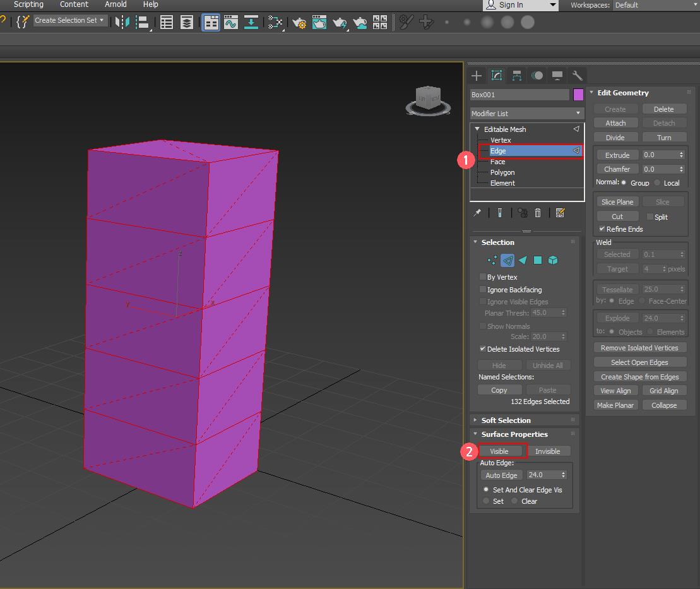Viewport: 700px width, 589px height.
Task: Select Vertex sub-object icon in Selection
Action: pyautogui.click(x=492, y=260)
